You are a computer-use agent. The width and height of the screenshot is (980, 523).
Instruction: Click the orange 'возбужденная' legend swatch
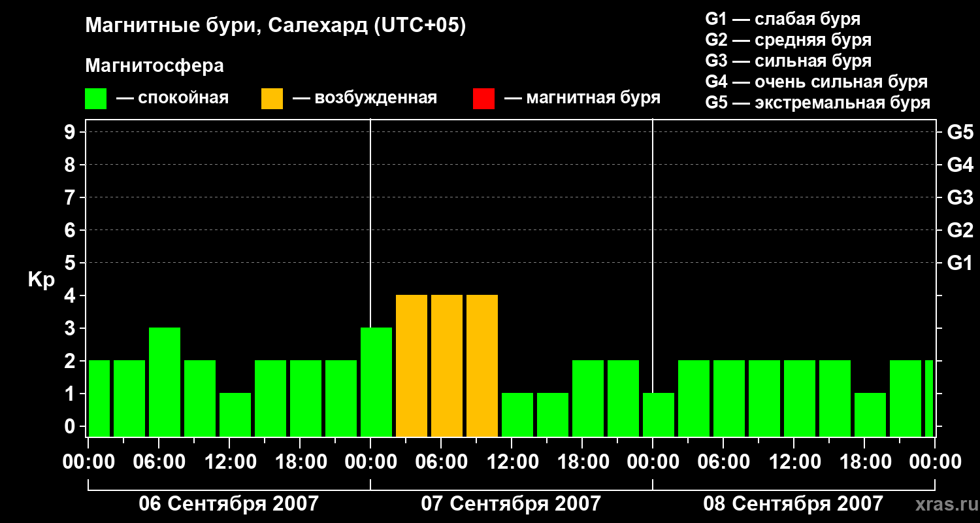tap(272, 99)
